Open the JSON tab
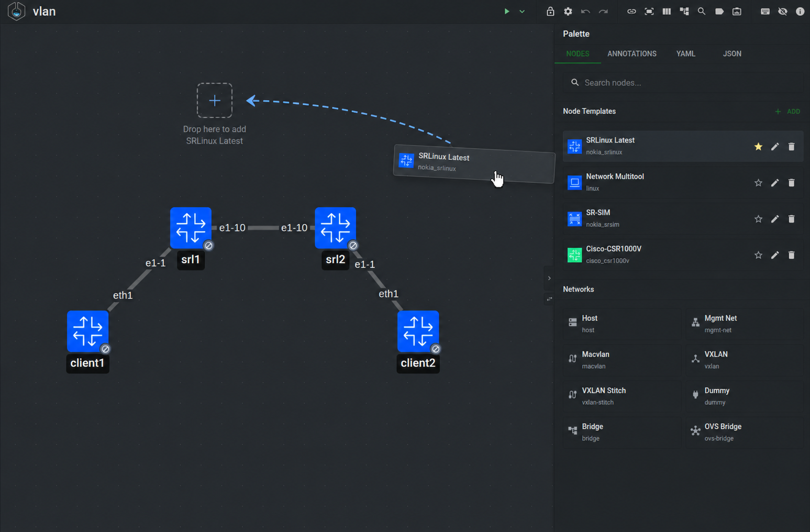This screenshot has height=532, width=810. [x=732, y=54]
